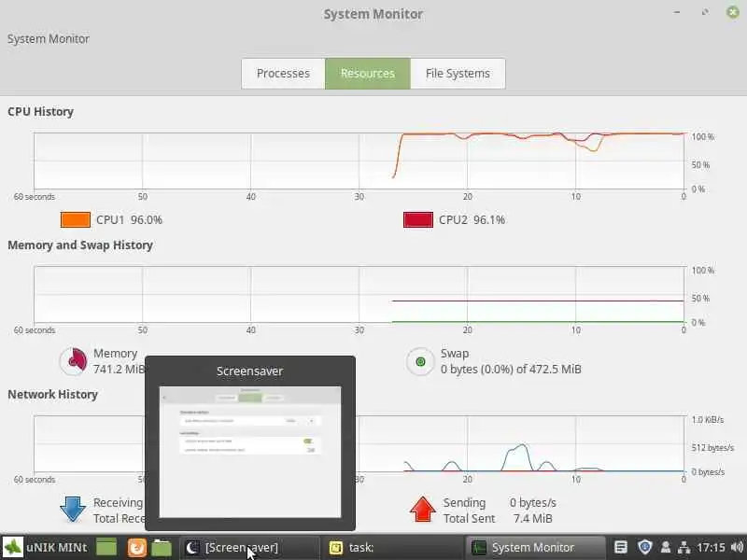Image resolution: width=747 pixels, height=560 pixels.
Task: Click the Memory pie color picker
Action: click(x=74, y=361)
